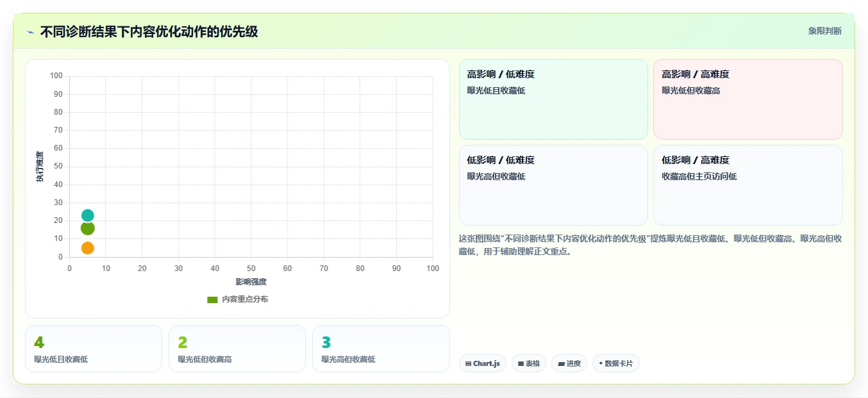The width and height of the screenshot is (868, 398).
Task: Click the 进度 tag chip
Action: (569, 363)
